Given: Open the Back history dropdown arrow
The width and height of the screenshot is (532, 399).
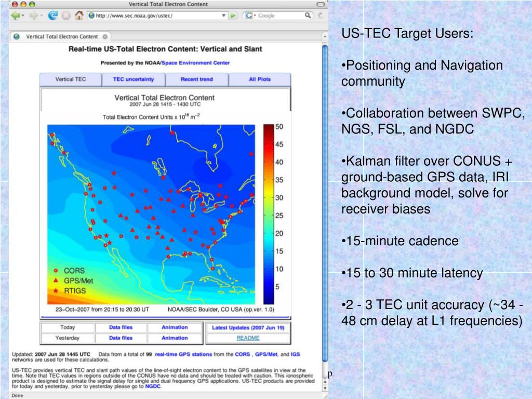Looking at the screenshot, I should [23, 16].
